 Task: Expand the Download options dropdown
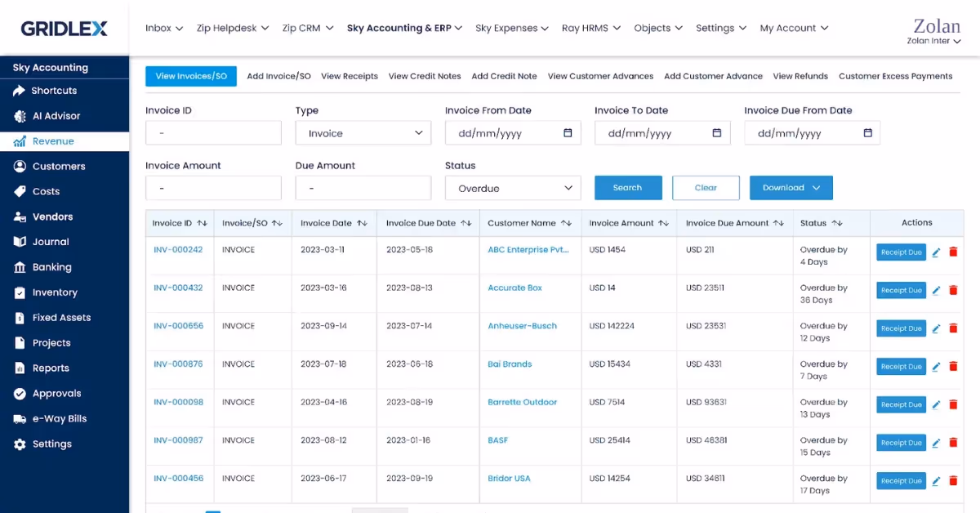tap(790, 187)
